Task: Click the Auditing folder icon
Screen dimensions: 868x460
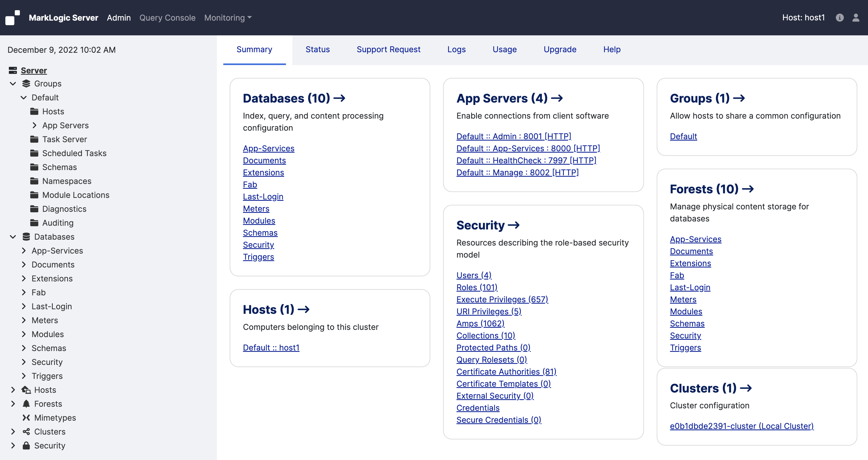Action: pos(34,223)
